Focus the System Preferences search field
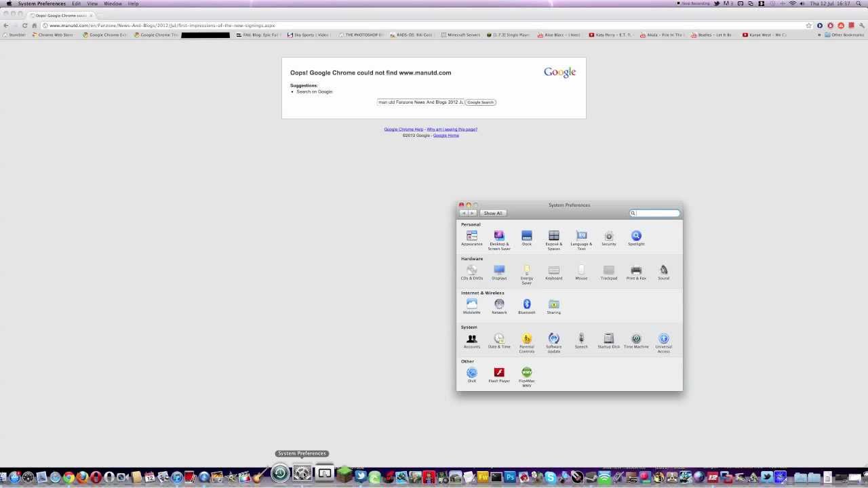Screen dimensions: 868x488 [x=654, y=213]
